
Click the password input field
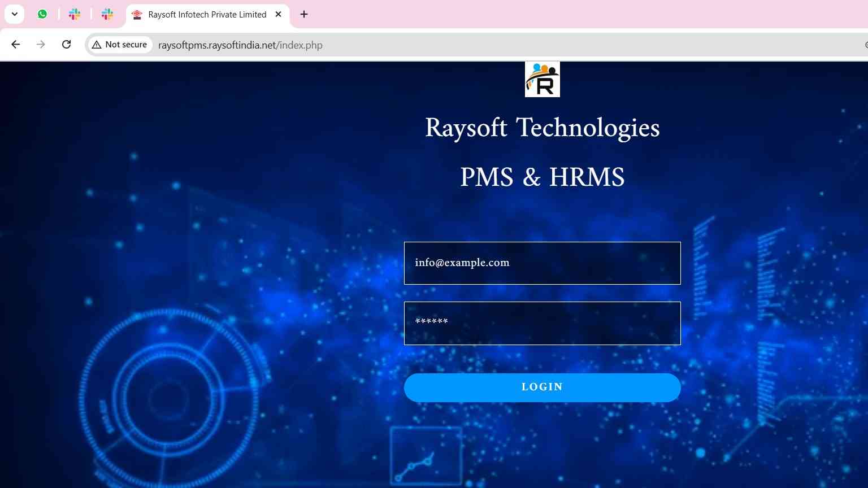542,323
